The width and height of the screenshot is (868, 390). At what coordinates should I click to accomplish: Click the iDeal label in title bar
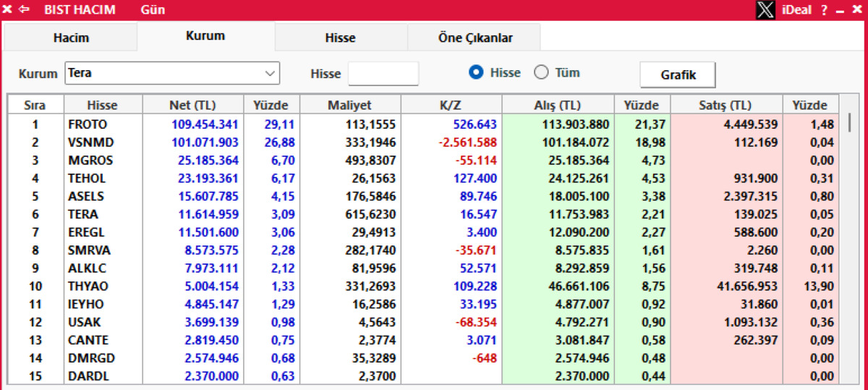coord(798,10)
